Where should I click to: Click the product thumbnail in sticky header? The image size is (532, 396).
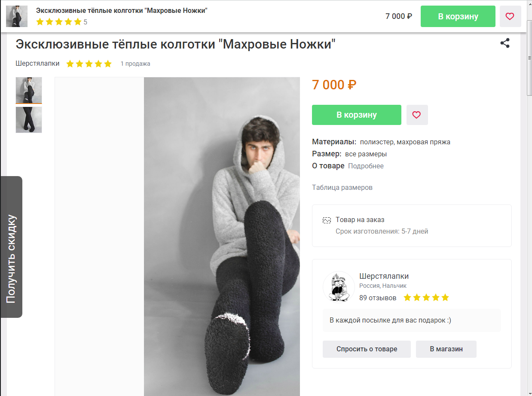pos(17,16)
